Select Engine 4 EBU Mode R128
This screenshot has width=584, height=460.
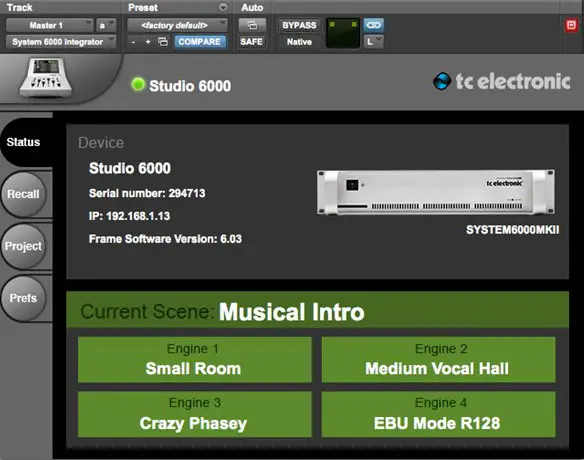point(438,414)
